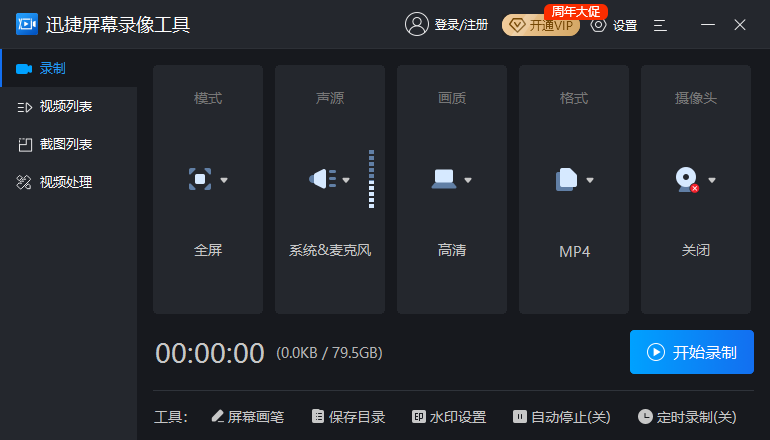The height and width of the screenshot is (440, 770).
Task: Open the 视频处理 tab
Action: coord(68,182)
